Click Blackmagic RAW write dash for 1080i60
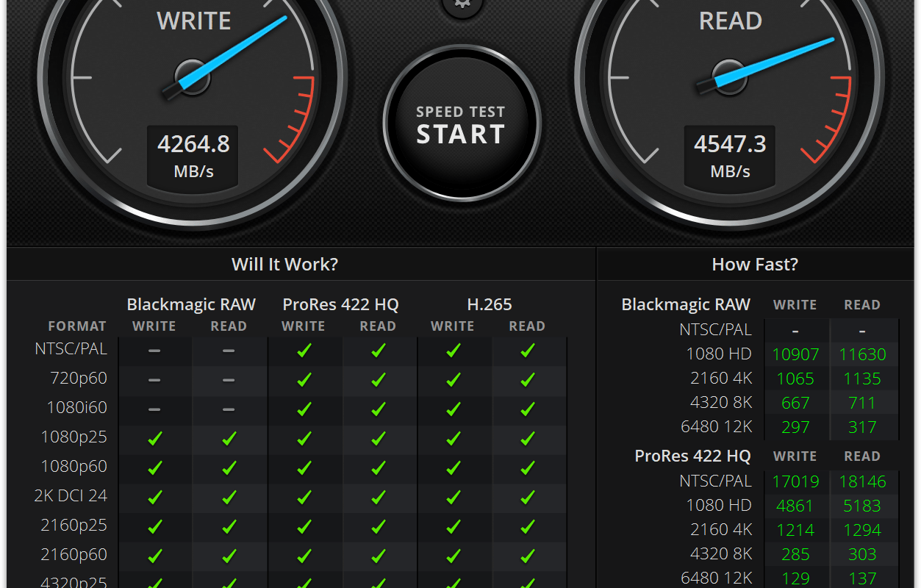The width and height of the screenshot is (921, 588). coord(154,409)
